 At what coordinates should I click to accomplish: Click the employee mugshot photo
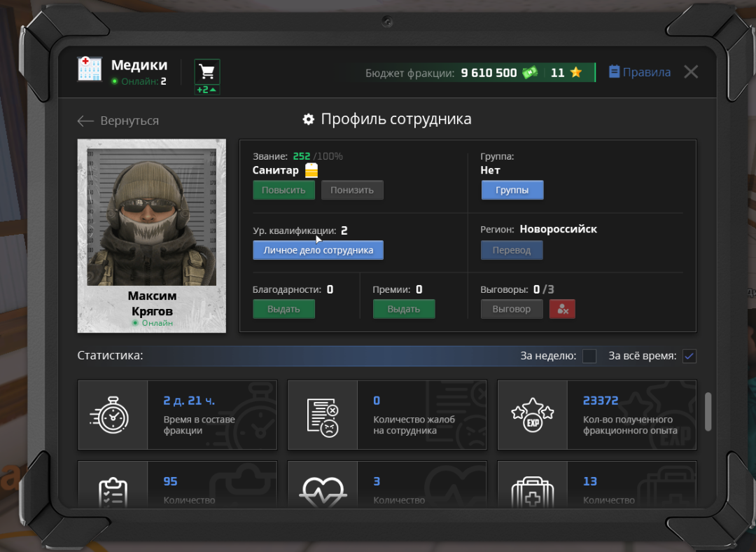coord(151,217)
